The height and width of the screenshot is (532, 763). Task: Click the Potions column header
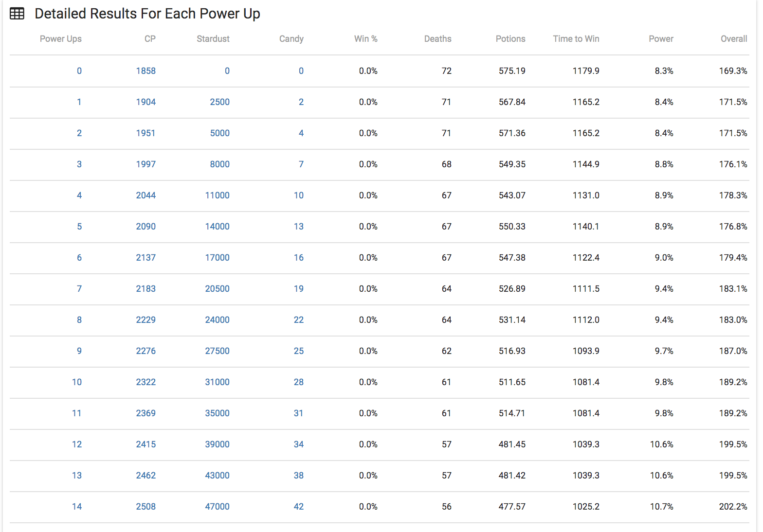(510, 39)
